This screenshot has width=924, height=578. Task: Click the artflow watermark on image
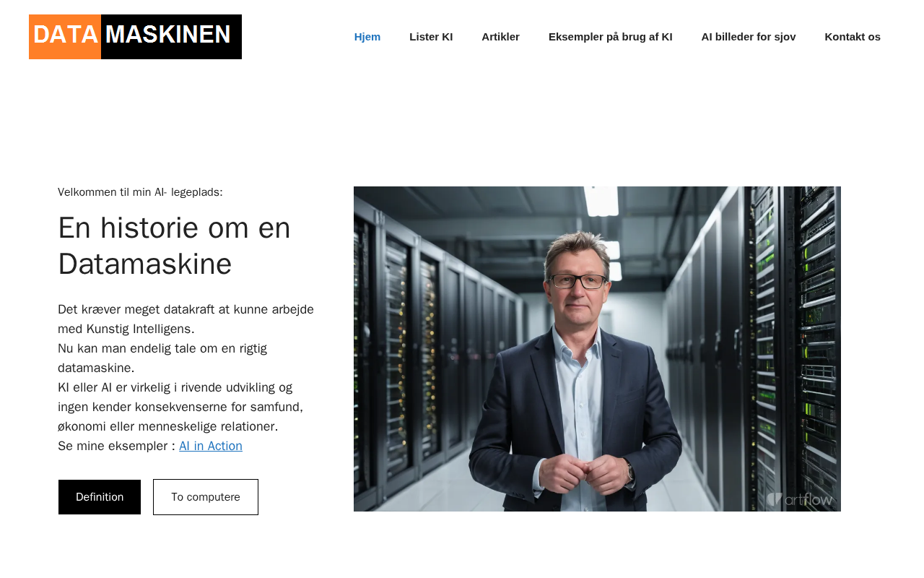coord(800,499)
